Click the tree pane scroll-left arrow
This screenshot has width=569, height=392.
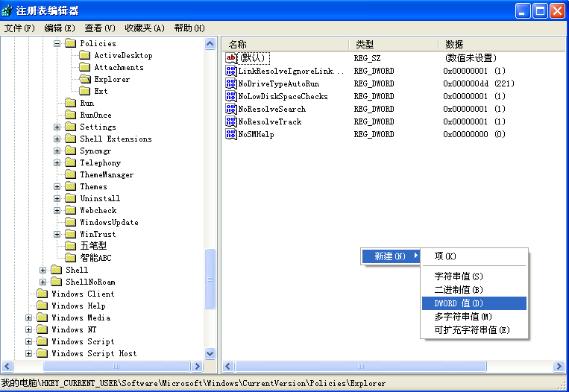(7, 366)
